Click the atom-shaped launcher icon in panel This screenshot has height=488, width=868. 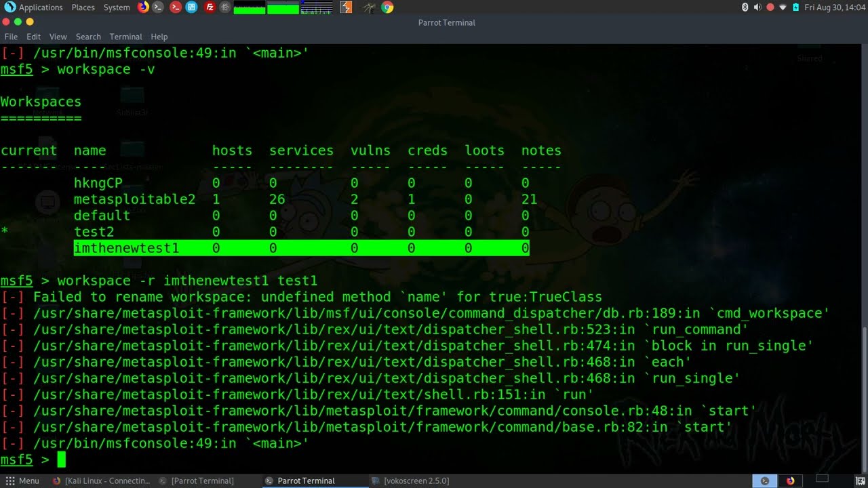click(x=224, y=7)
